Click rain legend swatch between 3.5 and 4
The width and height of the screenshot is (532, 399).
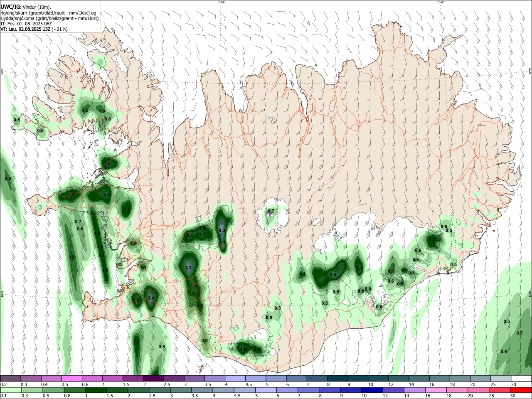tap(202, 390)
